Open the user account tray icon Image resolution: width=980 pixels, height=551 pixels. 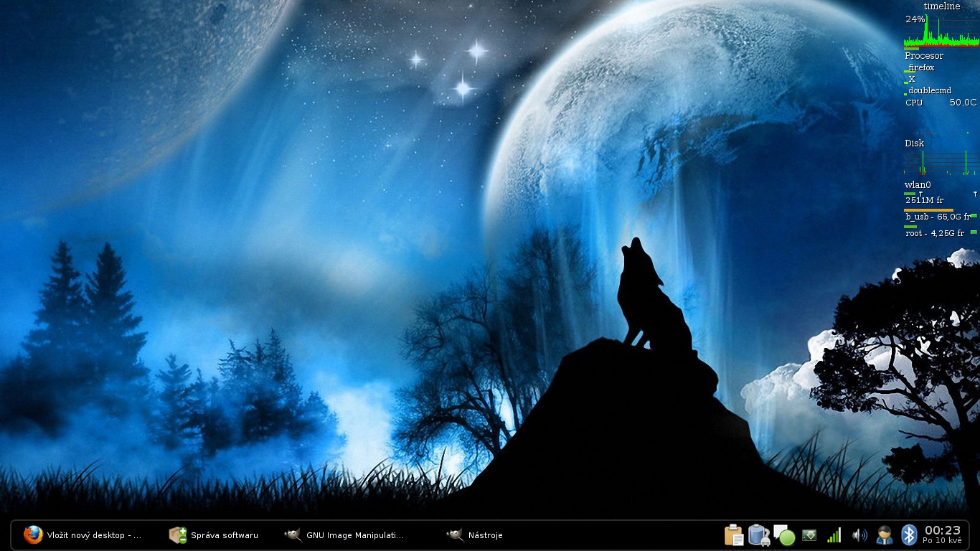point(884,535)
